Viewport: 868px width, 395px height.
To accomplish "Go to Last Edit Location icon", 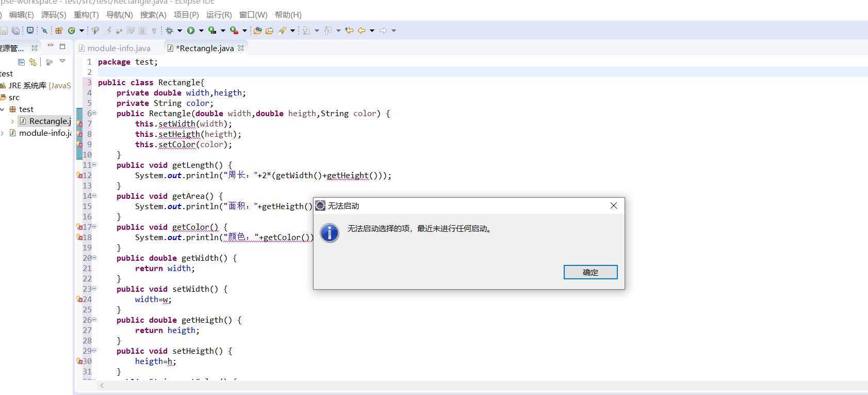I will pyautogui.click(x=349, y=30).
